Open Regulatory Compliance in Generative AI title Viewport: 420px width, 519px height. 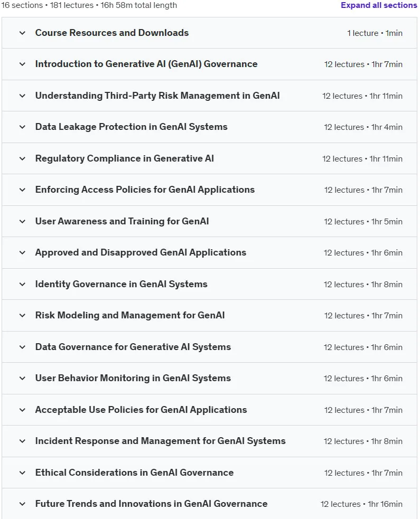click(x=125, y=158)
